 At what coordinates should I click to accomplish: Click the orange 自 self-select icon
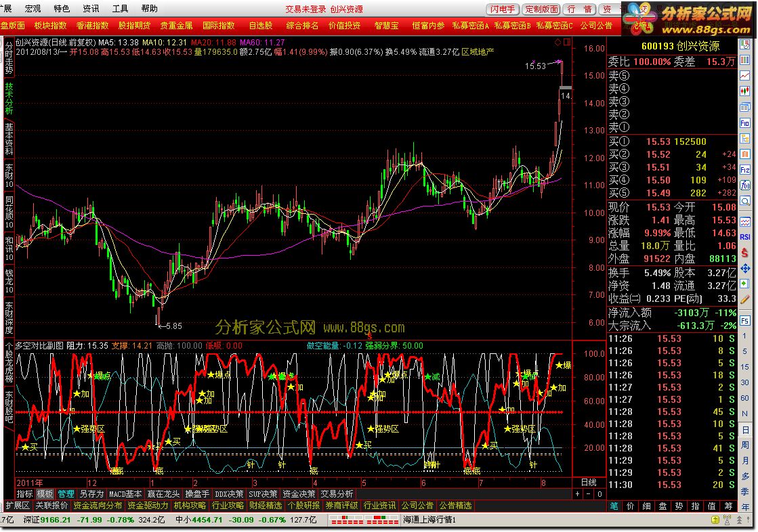[x=745, y=154]
